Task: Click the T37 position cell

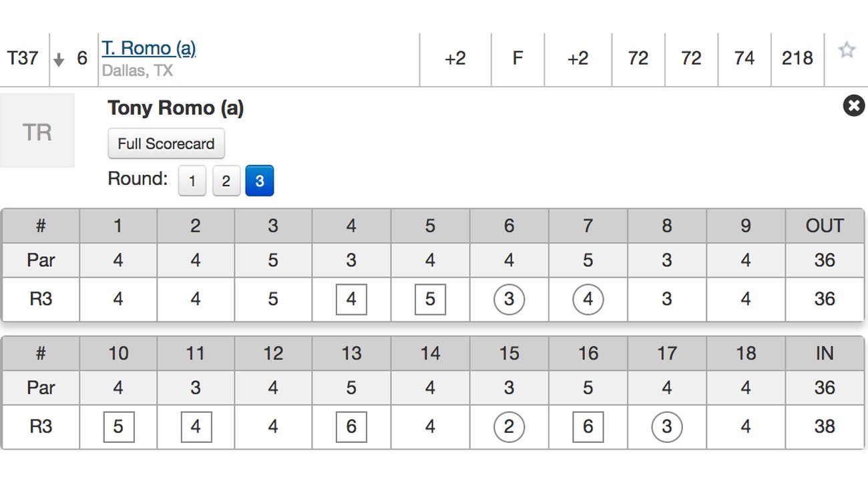Action: click(x=23, y=59)
